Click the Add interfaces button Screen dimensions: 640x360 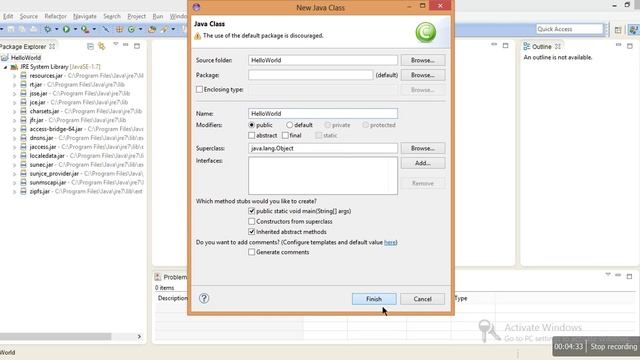click(x=422, y=163)
